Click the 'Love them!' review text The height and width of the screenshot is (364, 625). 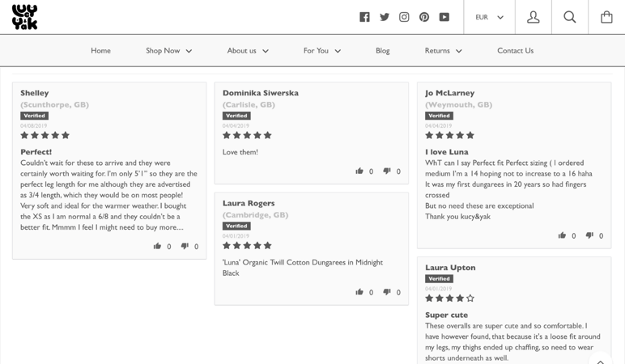click(240, 152)
